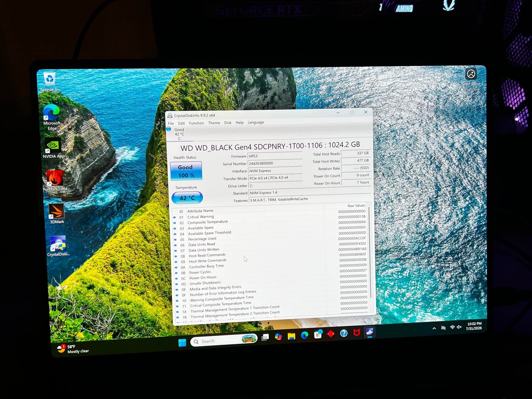Image resolution: width=532 pixels, height=399 pixels.
Task: Open the weather widget showing 58°F
Action: click(x=73, y=349)
